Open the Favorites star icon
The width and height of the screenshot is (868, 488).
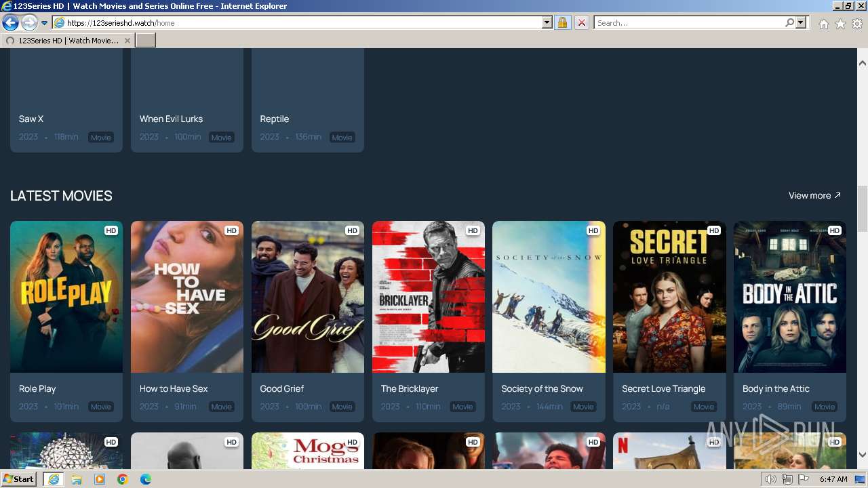coord(840,24)
